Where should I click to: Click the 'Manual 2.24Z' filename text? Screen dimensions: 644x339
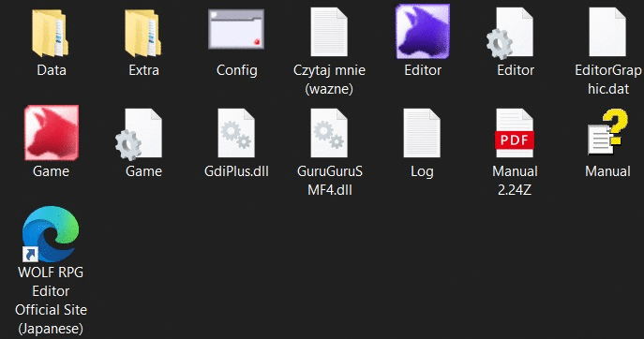(x=515, y=180)
